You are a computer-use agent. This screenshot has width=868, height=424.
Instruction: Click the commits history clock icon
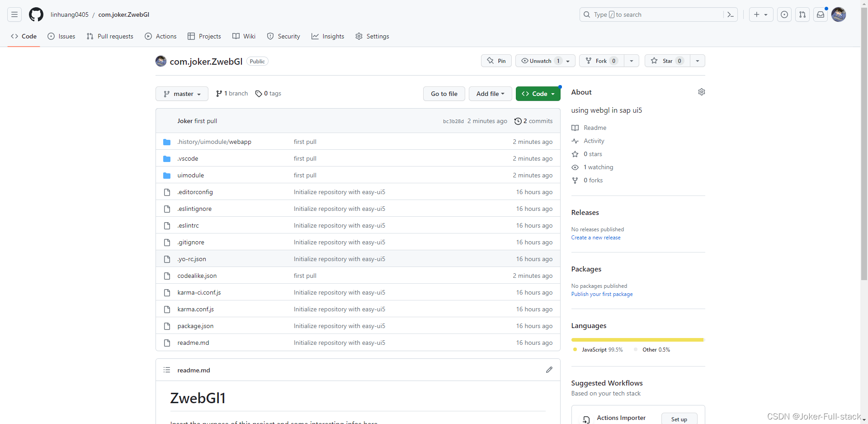[518, 121]
